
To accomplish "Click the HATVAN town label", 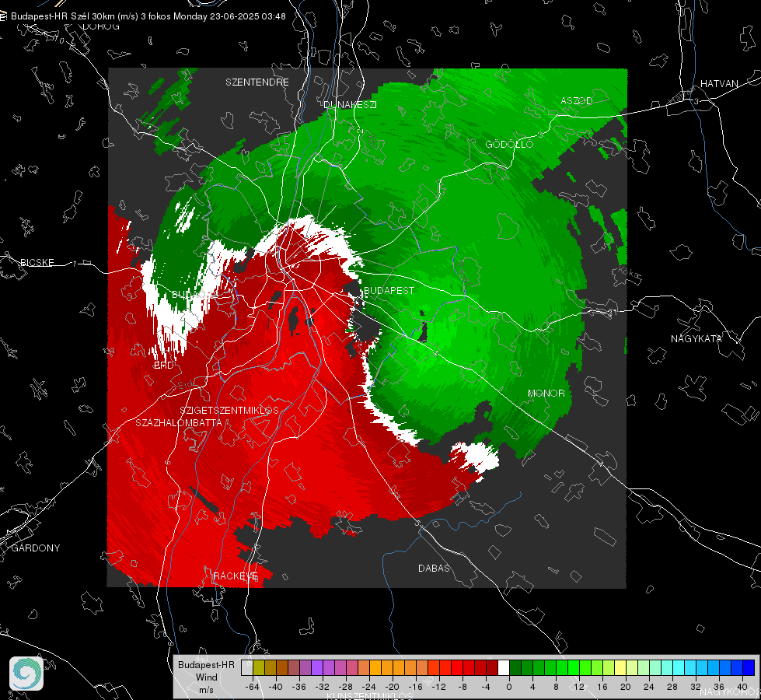I will click(719, 83).
